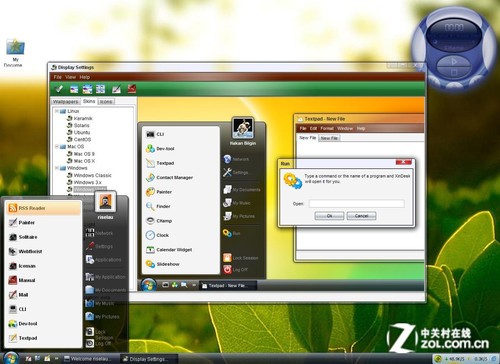
Task: Click the My Documents desktop star-folder icon
Action: click(15, 47)
